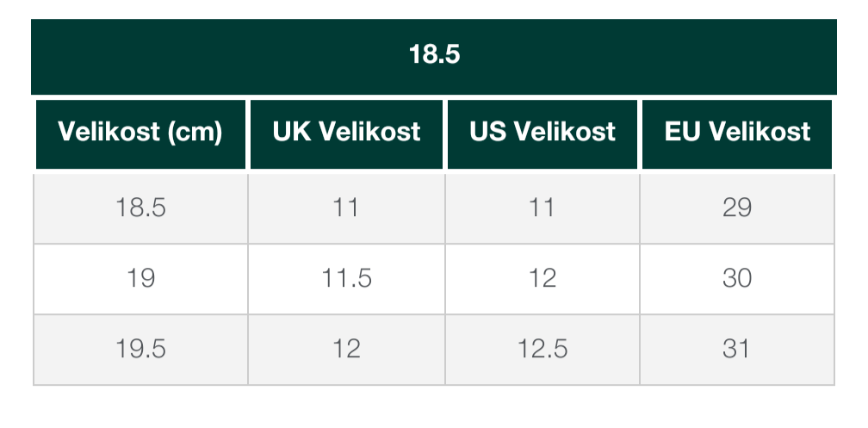Click the 19.5 cell in the cm column

pos(140,349)
